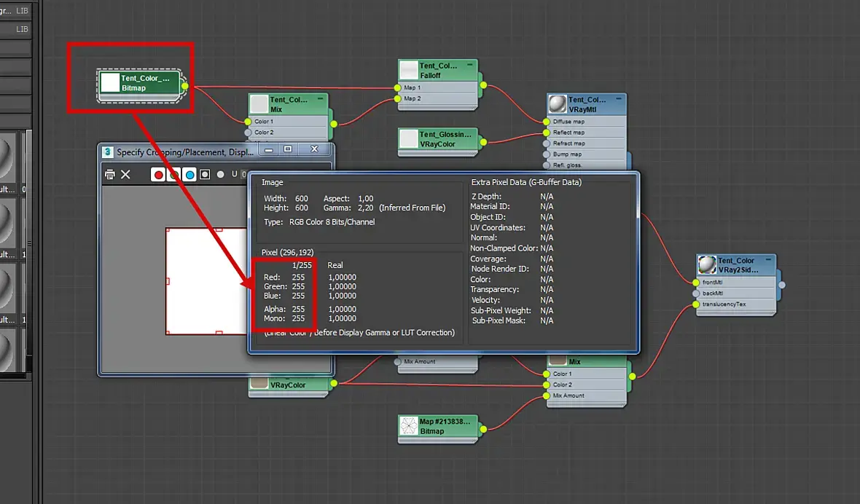Click the Map #213838 Bitmap thumbnail
Viewport: 860px width, 504px height.
coord(409,425)
